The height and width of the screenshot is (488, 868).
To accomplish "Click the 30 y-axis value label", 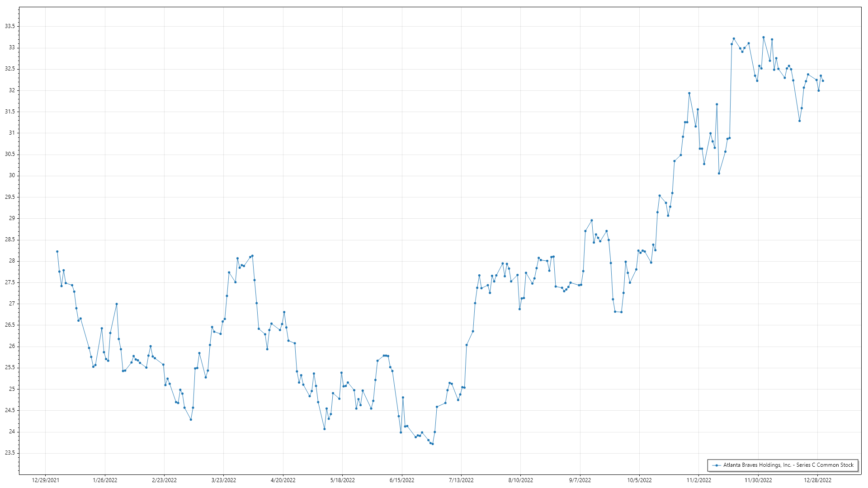I will 12,175.
